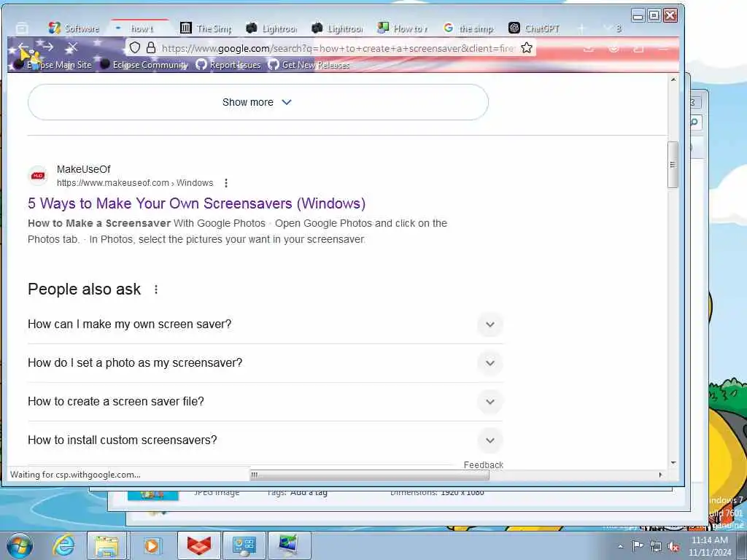Screen dimensions: 747x560
Task: Click the makeuseof.com URL breadcrumb
Action: point(135,183)
